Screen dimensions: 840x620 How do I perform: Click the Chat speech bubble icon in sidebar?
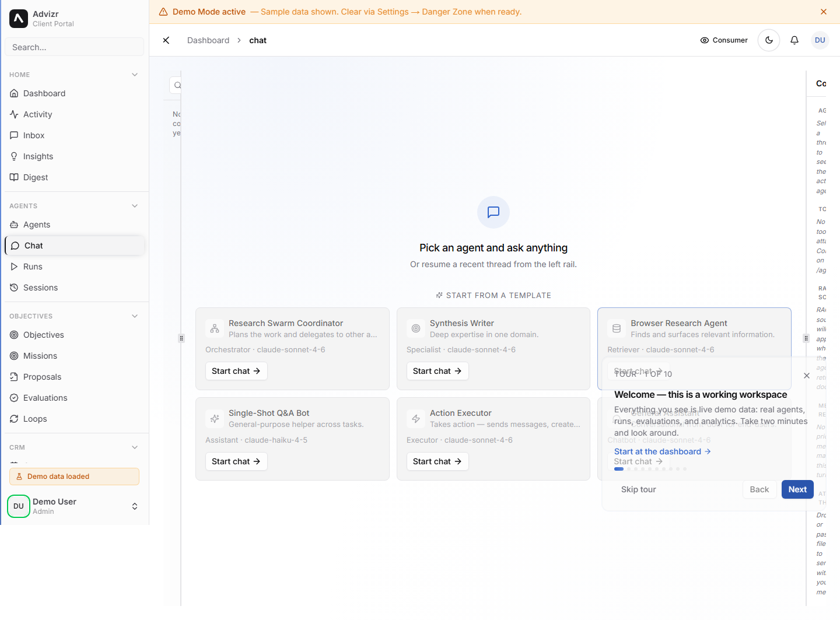15,246
